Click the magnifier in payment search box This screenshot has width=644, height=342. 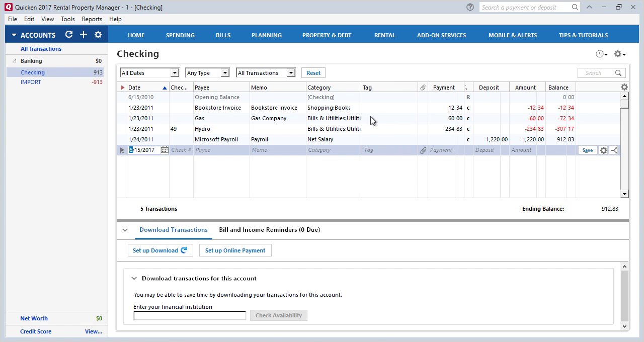(575, 7)
